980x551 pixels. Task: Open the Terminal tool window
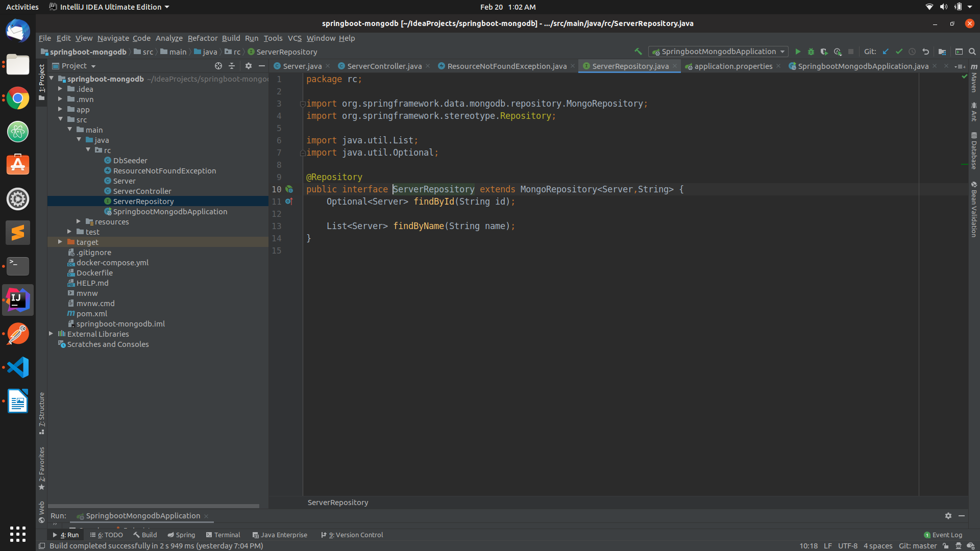point(223,535)
